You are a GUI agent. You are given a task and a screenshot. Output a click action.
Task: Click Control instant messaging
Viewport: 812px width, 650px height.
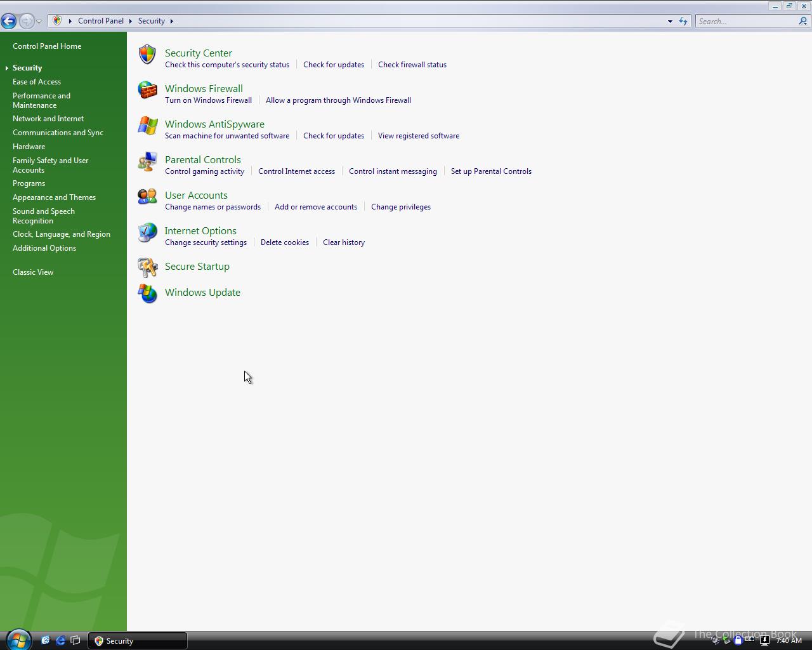tap(393, 171)
